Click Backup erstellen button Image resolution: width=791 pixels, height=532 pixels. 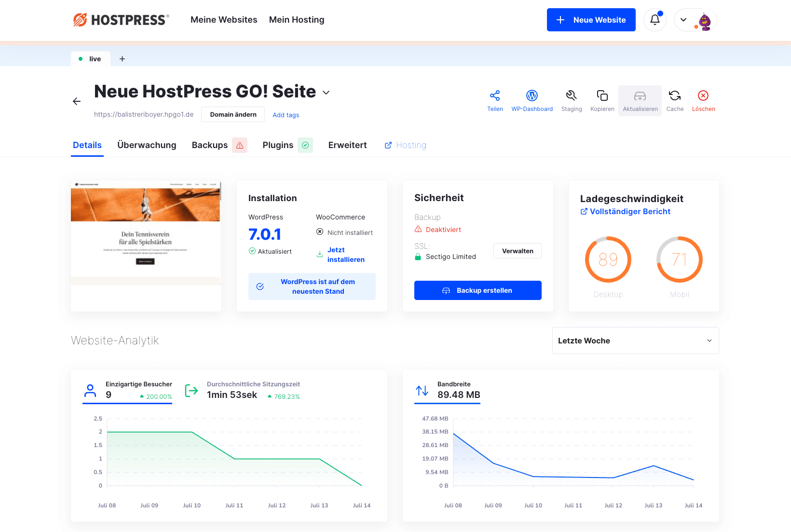(x=478, y=290)
